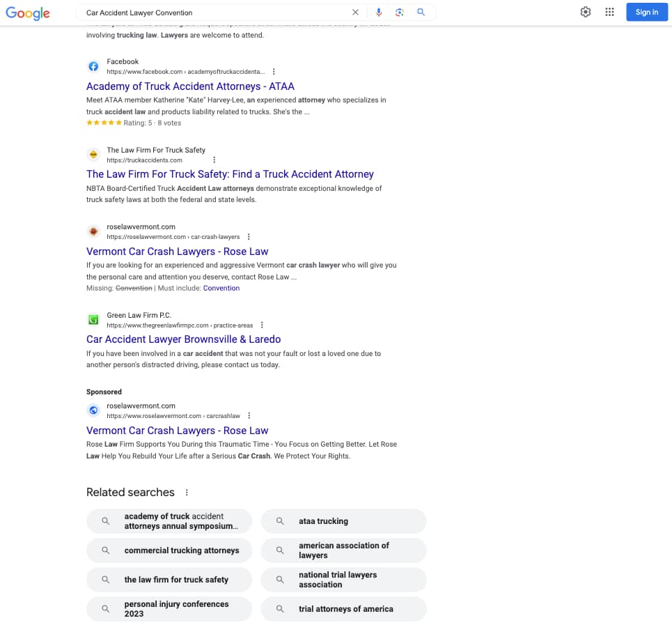Screen dimensions: 672x632
Task: Click Related searches heading
Action: pyautogui.click(x=130, y=492)
